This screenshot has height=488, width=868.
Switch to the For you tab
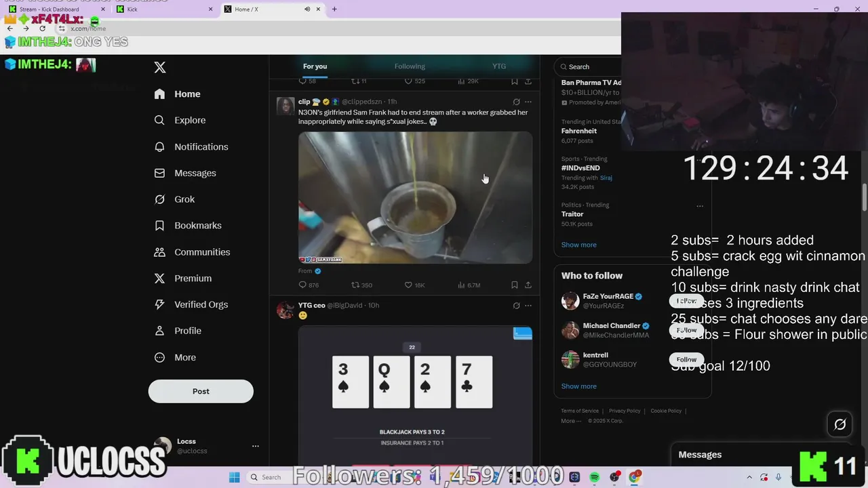(x=315, y=66)
